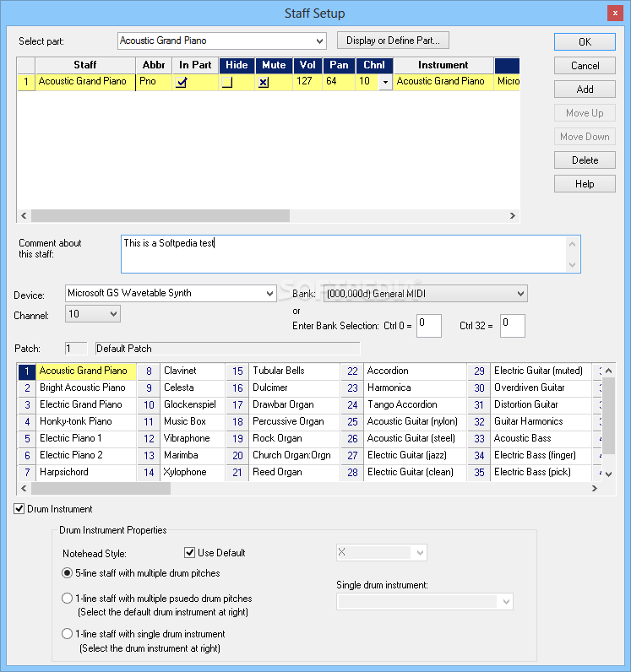Viewport: 631px width, 672px height.
Task: Click the Abbr cell Pno
Action: click(154, 82)
